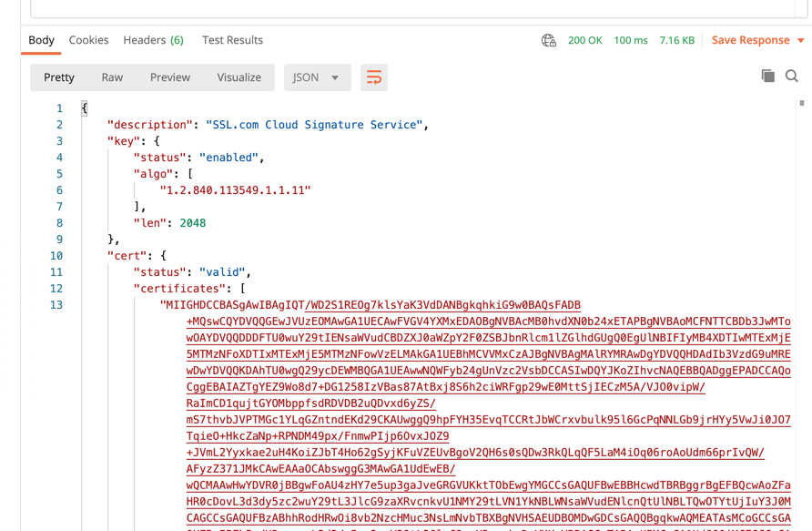The image size is (812, 531).
Task: Show the response in Raw view
Action: point(112,77)
